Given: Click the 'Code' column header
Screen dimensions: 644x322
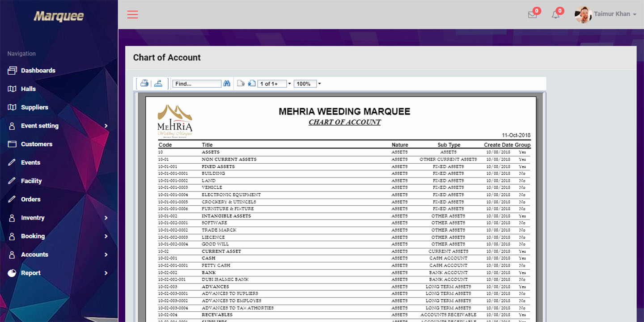Looking at the screenshot, I should tap(165, 145).
